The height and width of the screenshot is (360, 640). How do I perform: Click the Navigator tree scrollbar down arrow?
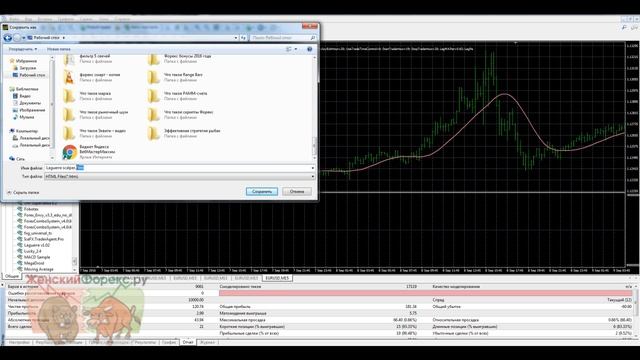click(x=75, y=270)
